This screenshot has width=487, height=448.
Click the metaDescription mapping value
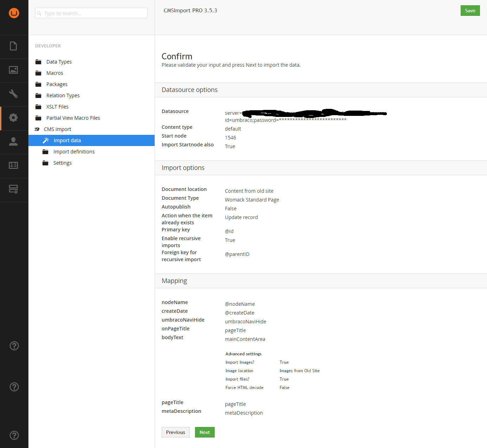tap(244, 413)
